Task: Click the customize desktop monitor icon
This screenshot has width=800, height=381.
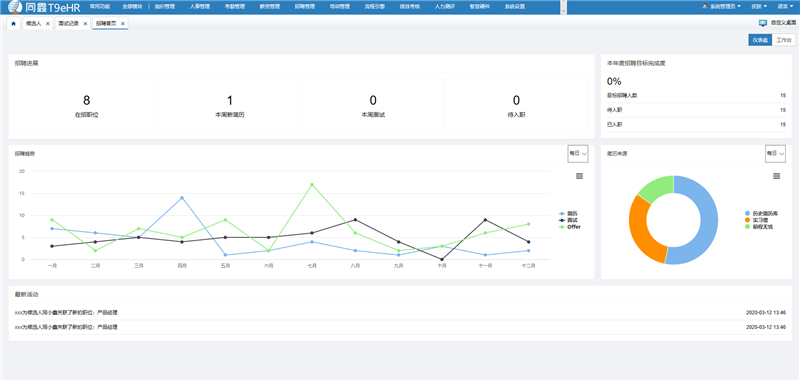Action: coord(763,23)
